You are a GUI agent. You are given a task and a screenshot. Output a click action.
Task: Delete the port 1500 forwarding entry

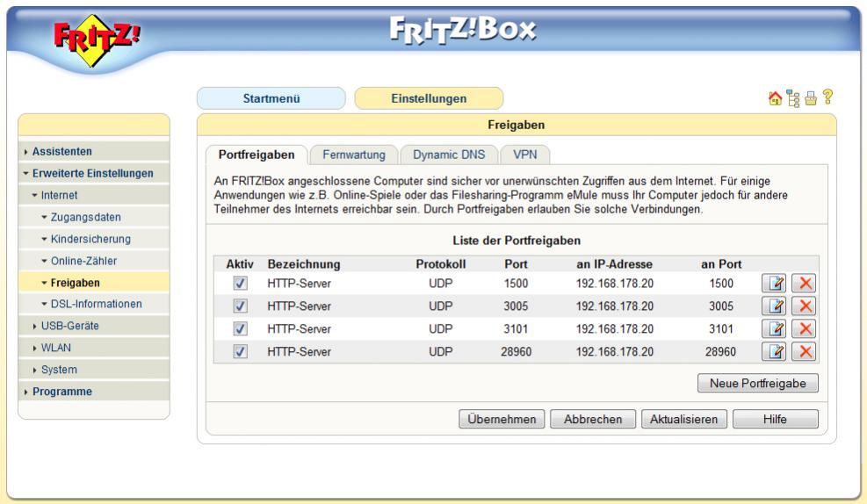(x=805, y=284)
